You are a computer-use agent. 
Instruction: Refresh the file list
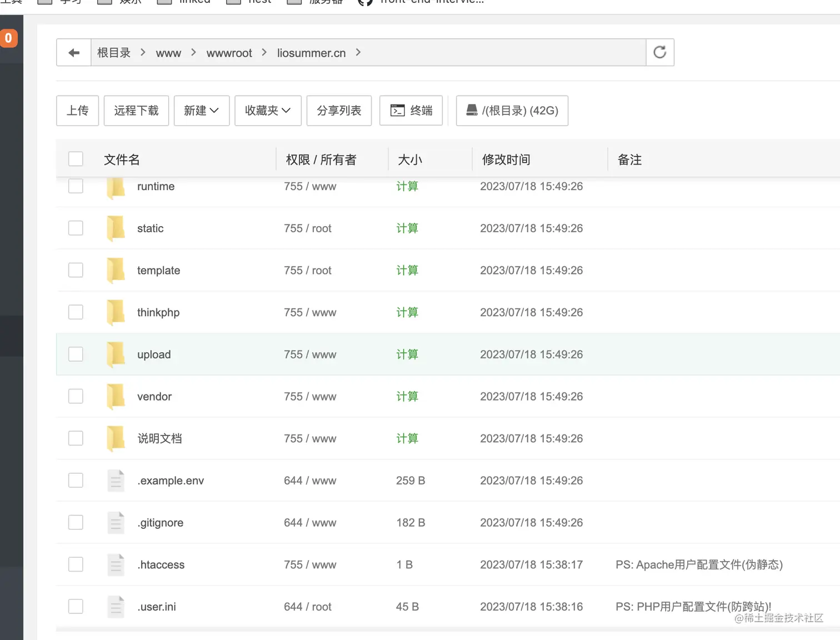point(660,52)
